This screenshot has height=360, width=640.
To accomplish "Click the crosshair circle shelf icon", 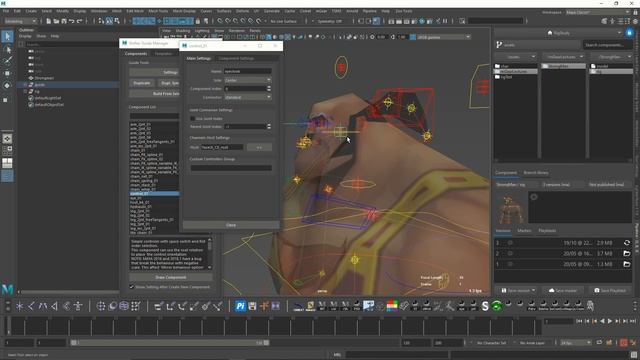I will click(101, 306).
